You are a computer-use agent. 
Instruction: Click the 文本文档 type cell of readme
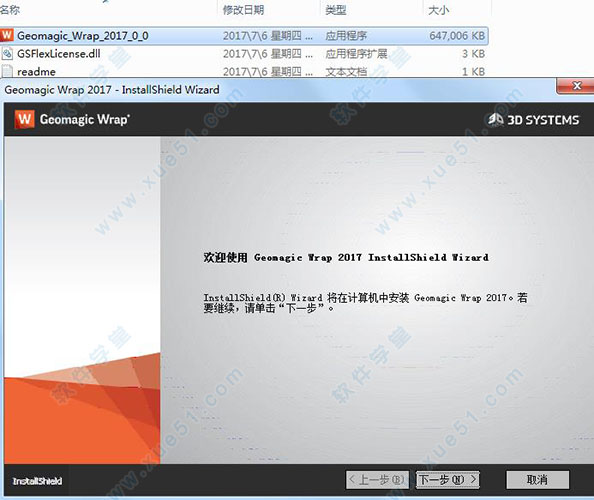(x=346, y=71)
